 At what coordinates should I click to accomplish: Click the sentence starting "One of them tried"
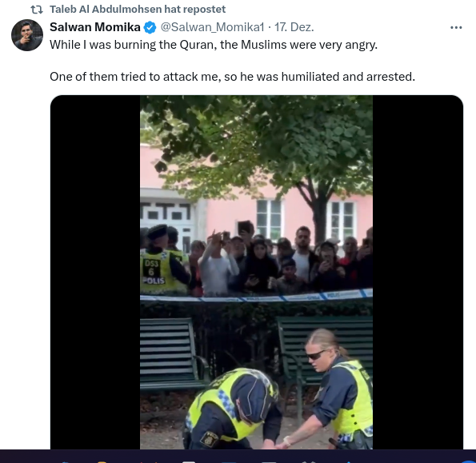232,77
